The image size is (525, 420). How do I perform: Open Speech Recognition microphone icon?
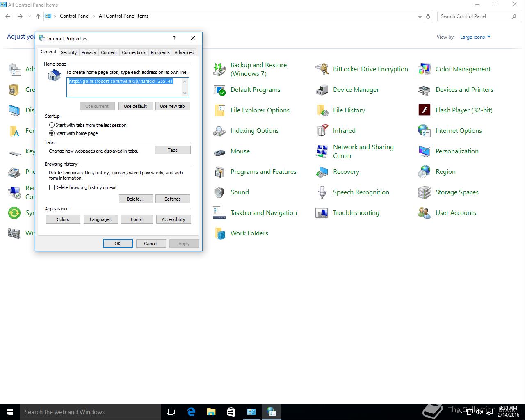pos(322,192)
